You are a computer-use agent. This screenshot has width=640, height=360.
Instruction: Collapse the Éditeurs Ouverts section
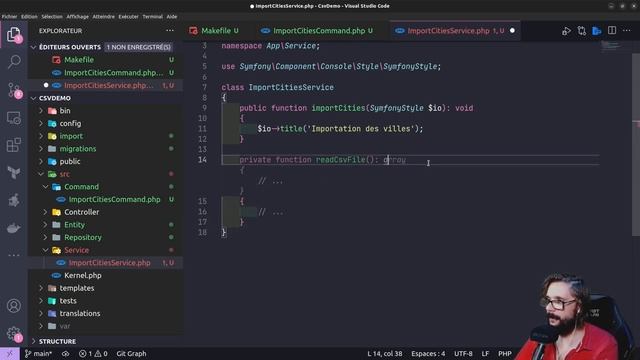pyautogui.click(x=33, y=47)
